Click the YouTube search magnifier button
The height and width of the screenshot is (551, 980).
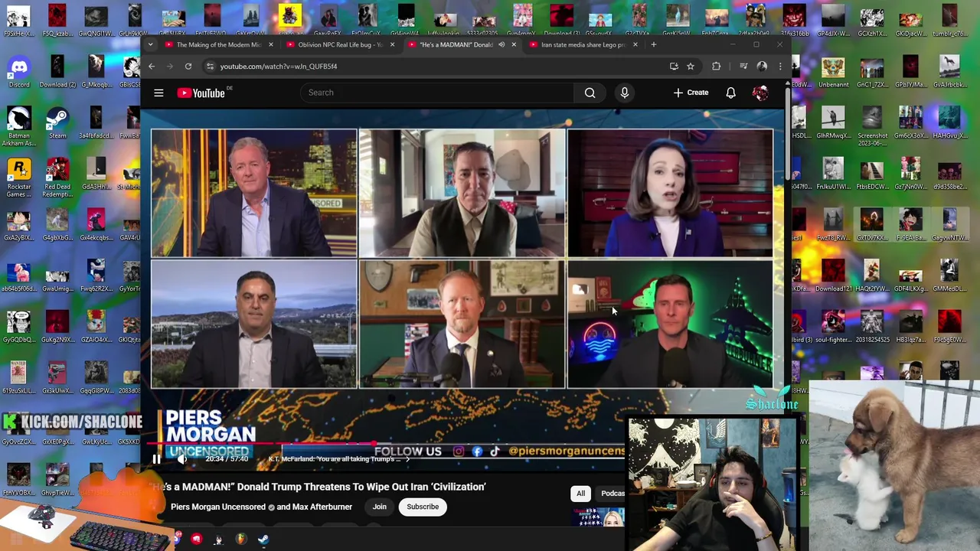pos(590,93)
